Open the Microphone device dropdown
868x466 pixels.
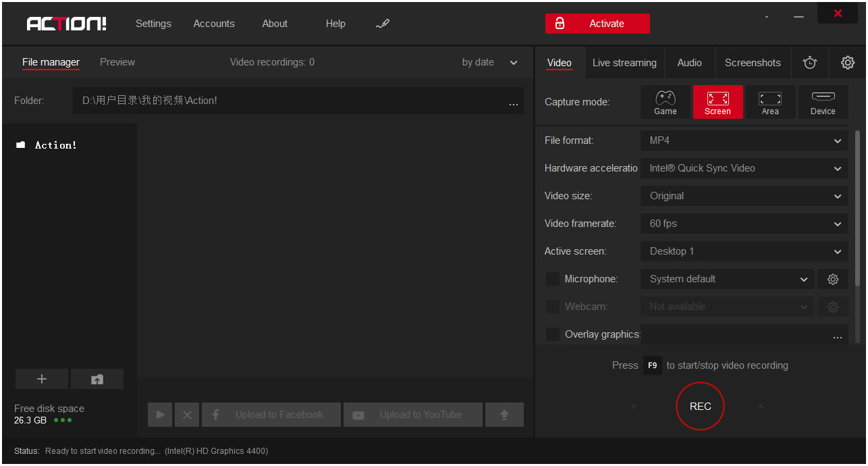point(728,279)
